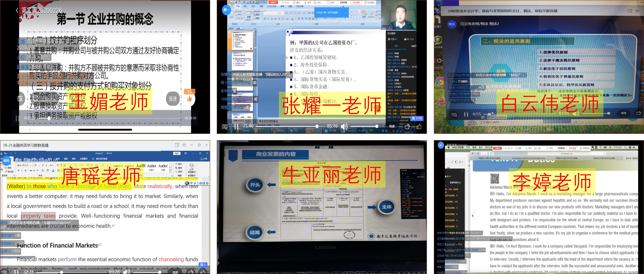Image resolution: width=644 pixels, height=274 pixels.
Task: Expand the Word styles gallery arrow
Action: point(170,171)
